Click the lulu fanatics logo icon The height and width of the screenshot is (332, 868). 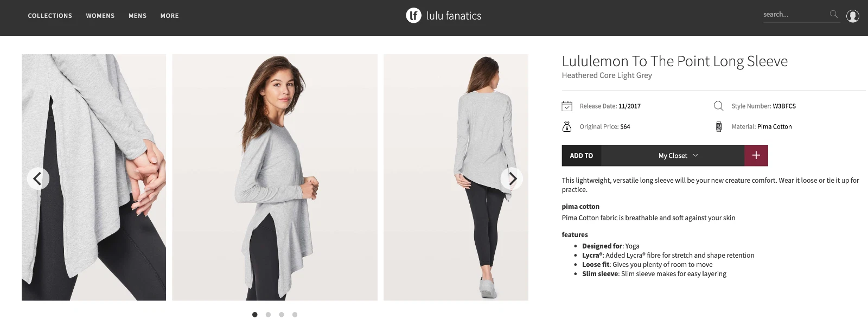pos(413,16)
